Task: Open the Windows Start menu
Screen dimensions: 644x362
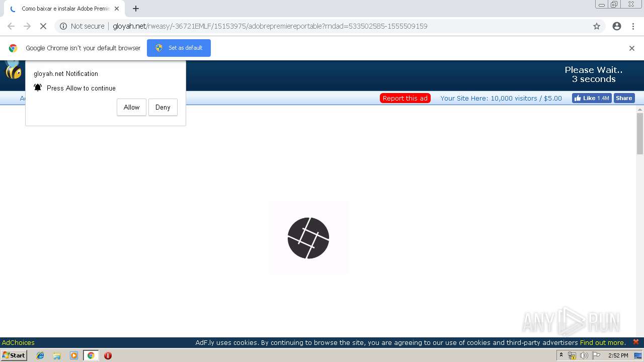Action: pos(14,355)
